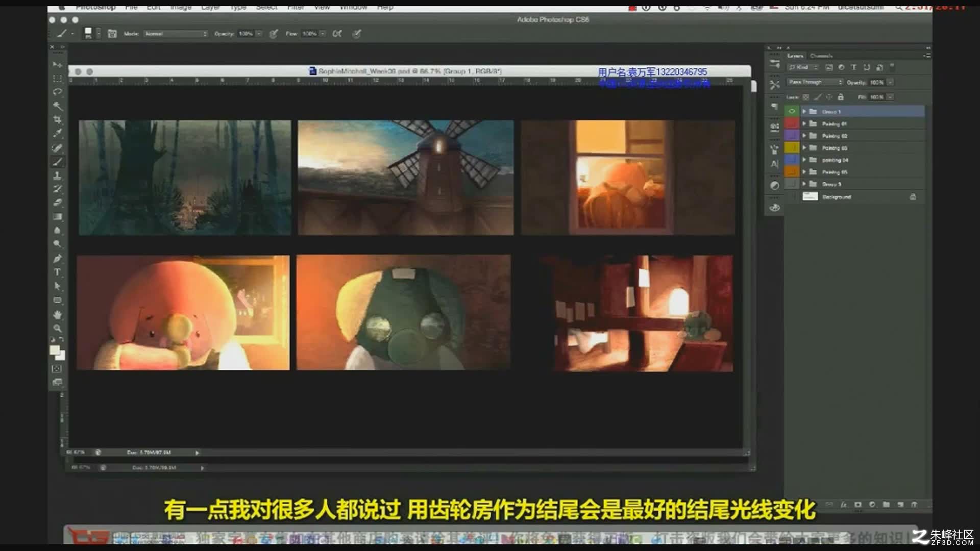Viewport: 980px width, 551px height.
Task: Open the Pass Through blend mode dropdown
Action: click(x=815, y=82)
